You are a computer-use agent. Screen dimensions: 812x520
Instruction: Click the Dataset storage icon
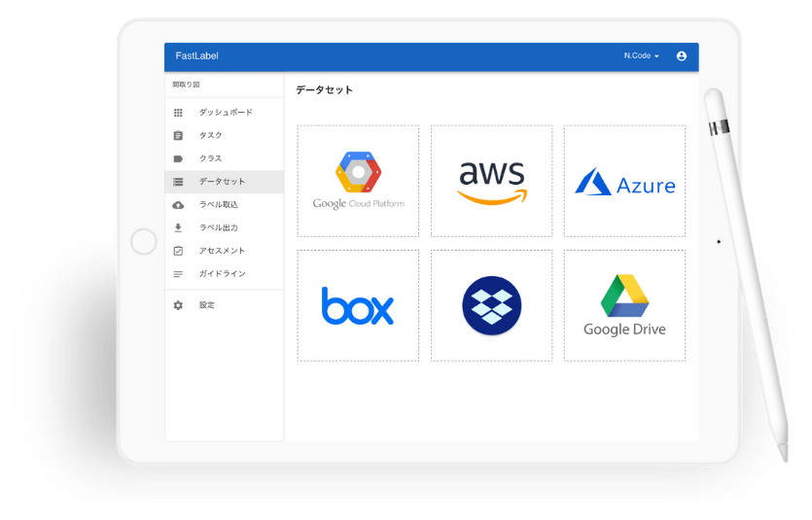pos(178,182)
